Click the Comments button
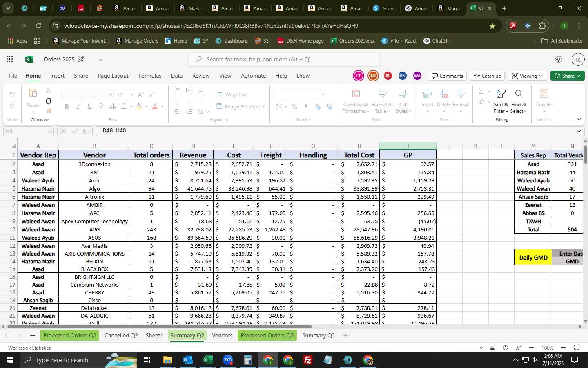 [448, 76]
